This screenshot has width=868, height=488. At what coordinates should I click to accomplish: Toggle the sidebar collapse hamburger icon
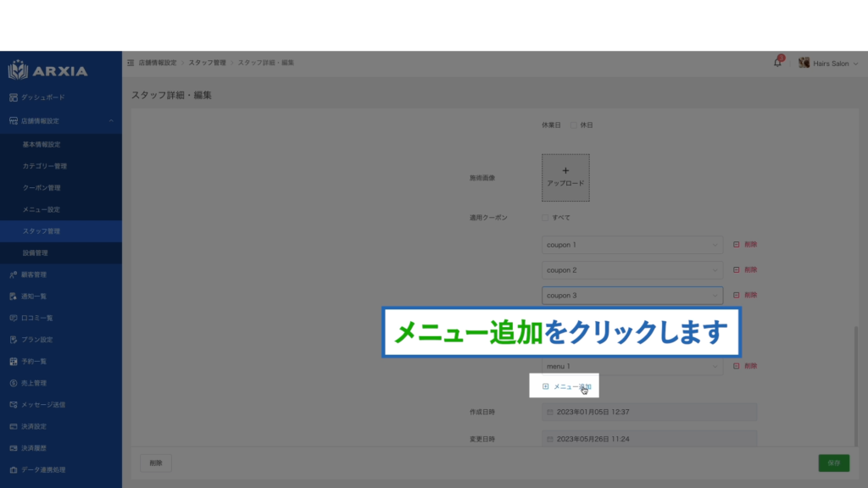pyautogui.click(x=131, y=63)
